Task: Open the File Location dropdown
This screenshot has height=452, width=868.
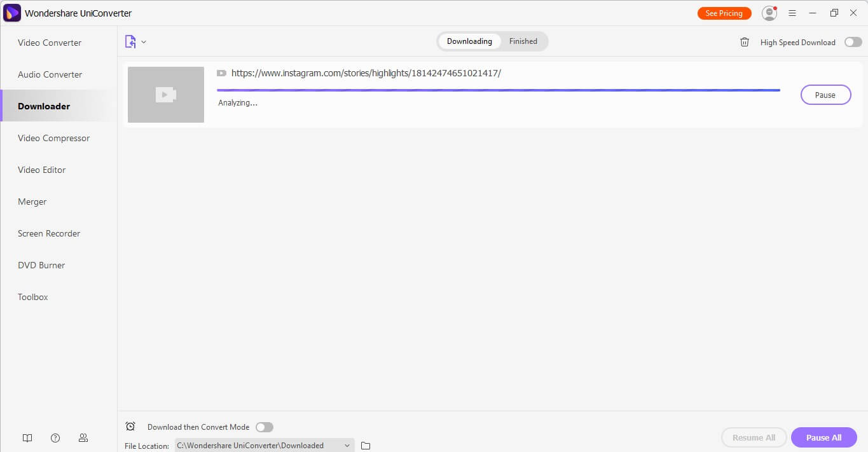Action: pyautogui.click(x=265, y=446)
